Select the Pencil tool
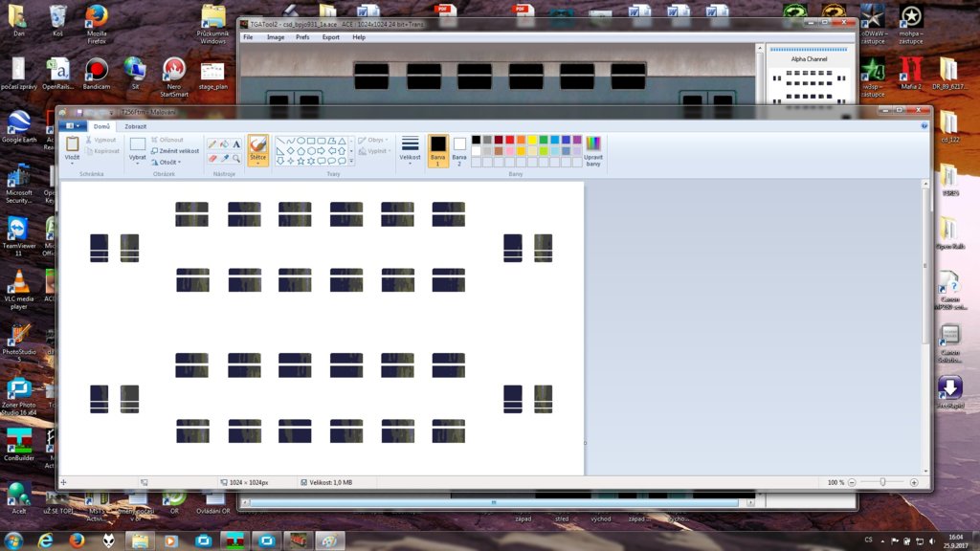This screenshot has height=551, width=980. [x=212, y=144]
